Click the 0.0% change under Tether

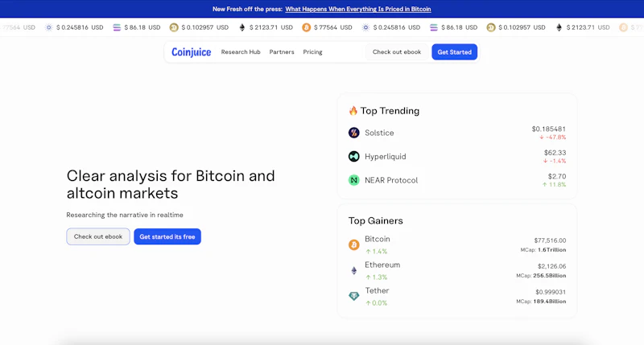[376, 303]
